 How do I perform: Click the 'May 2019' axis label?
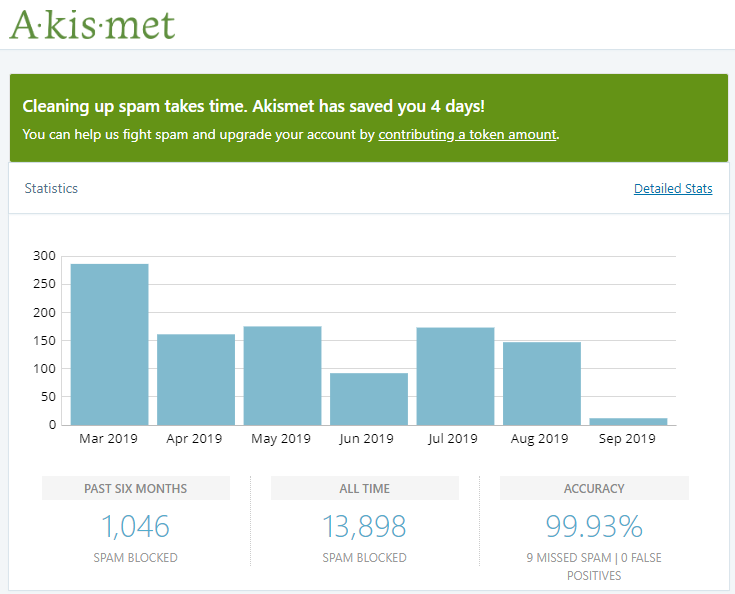[281, 439]
